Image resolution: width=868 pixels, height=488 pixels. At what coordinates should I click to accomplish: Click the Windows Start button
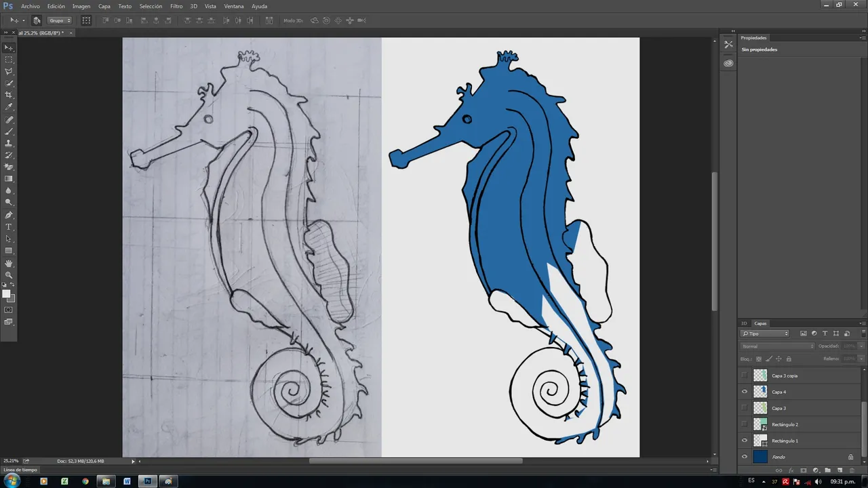point(12,481)
